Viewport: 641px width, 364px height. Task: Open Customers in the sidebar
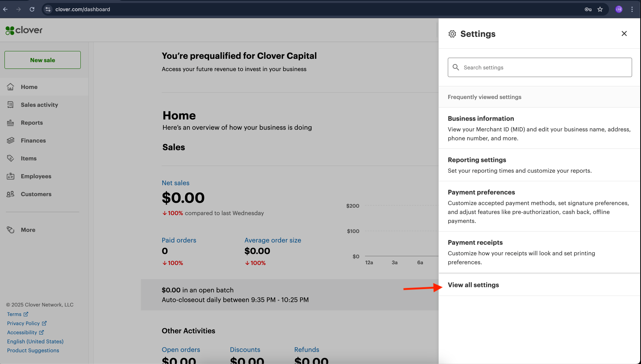pyautogui.click(x=44, y=194)
